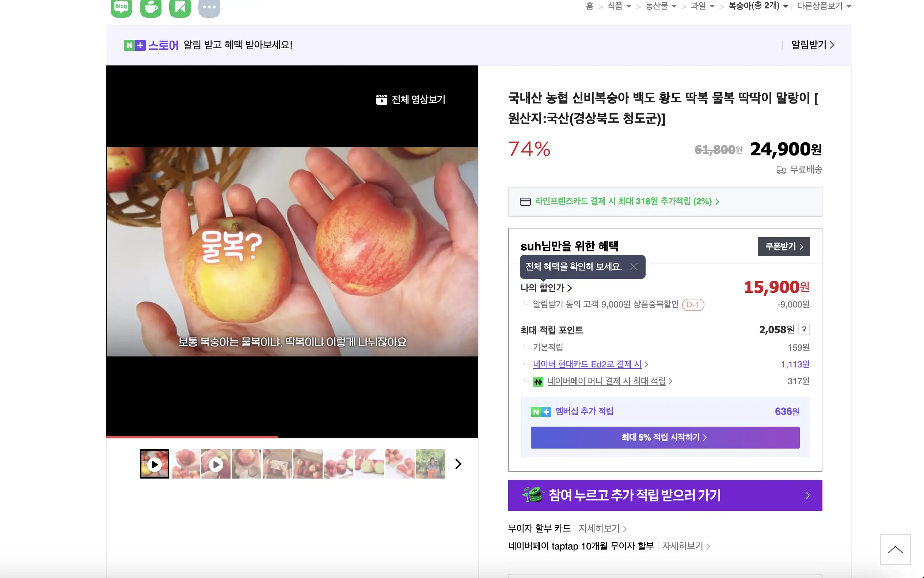Click the green Keep bookmark icon

pyautogui.click(x=180, y=7)
